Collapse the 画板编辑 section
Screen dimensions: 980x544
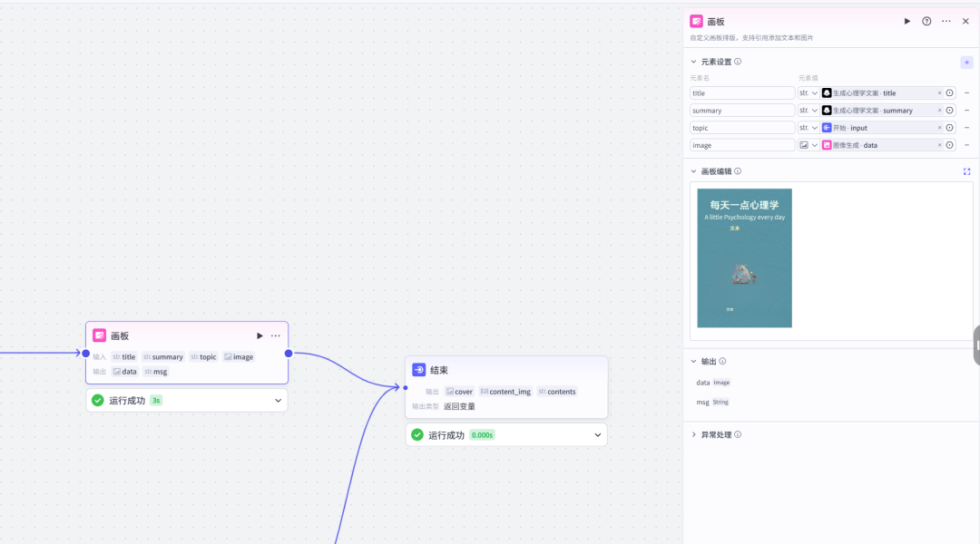694,171
